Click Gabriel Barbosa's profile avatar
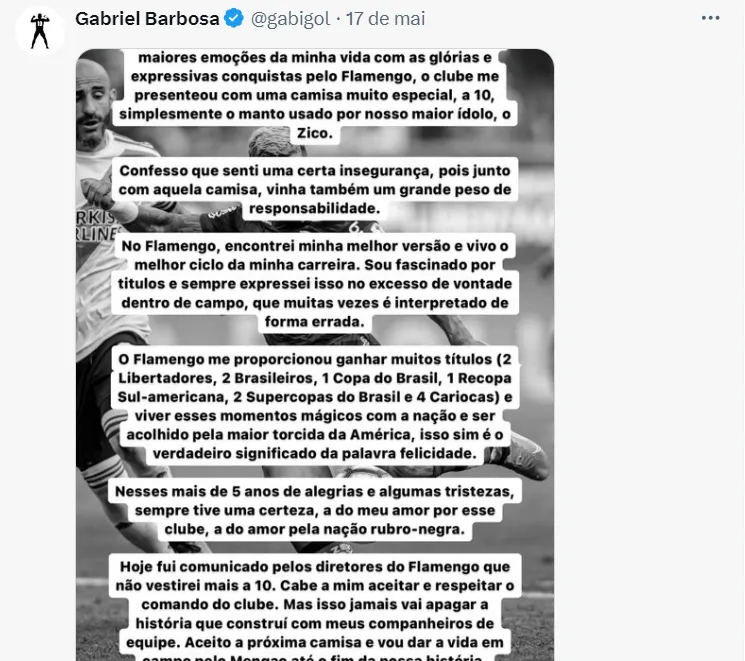Viewport: 745px width, 661px height. click(40, 31)
